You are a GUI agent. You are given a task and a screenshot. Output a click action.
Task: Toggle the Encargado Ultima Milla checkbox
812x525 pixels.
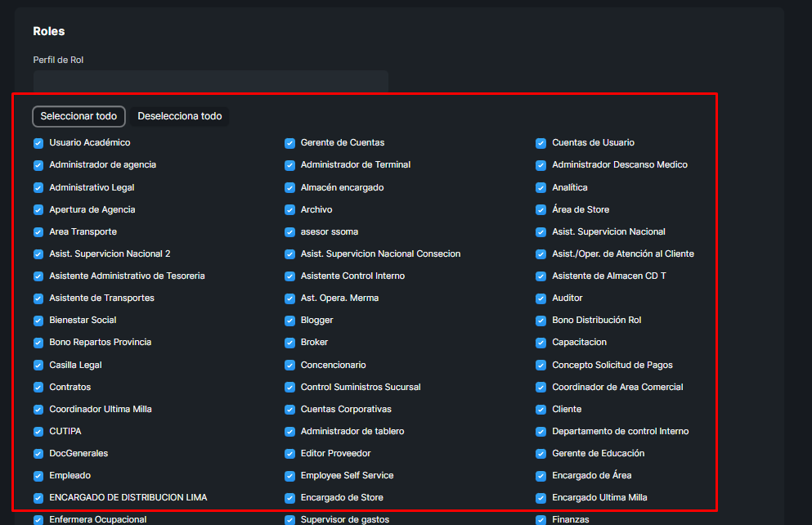[x=541, y=498]
